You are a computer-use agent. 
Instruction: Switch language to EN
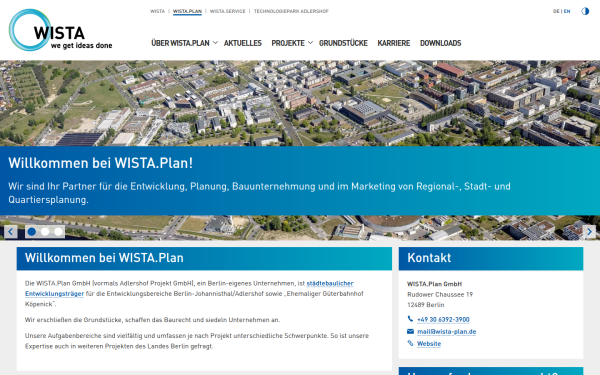[567, 11]
